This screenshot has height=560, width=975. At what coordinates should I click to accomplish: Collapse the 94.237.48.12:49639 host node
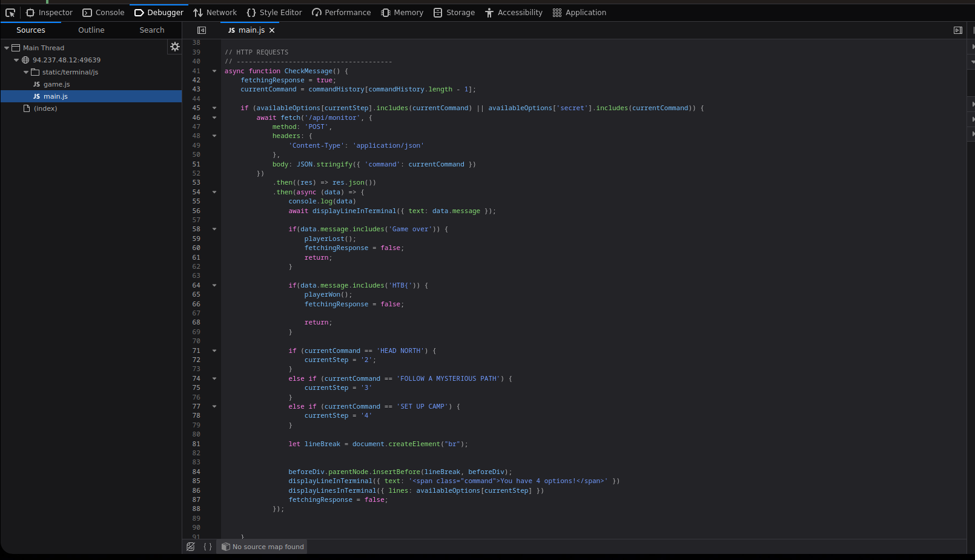click(16, 60)
